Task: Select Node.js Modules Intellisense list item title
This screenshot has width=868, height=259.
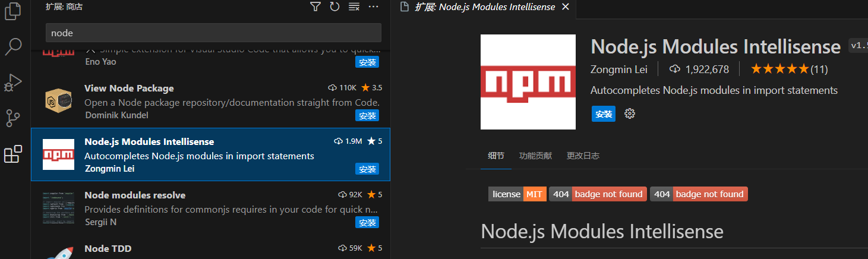Action: click(x=149, y=141)
